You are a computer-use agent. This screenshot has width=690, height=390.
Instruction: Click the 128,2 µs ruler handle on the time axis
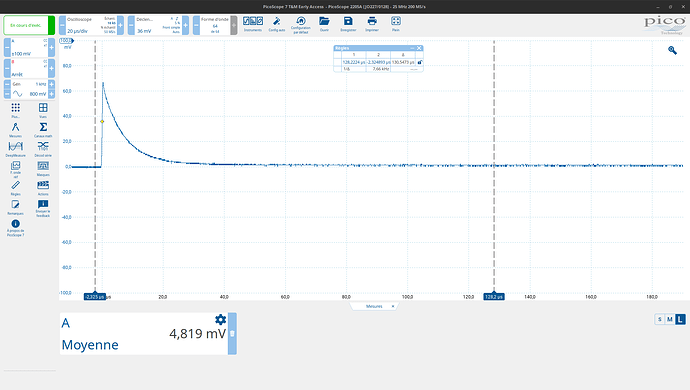pos(494,297)
